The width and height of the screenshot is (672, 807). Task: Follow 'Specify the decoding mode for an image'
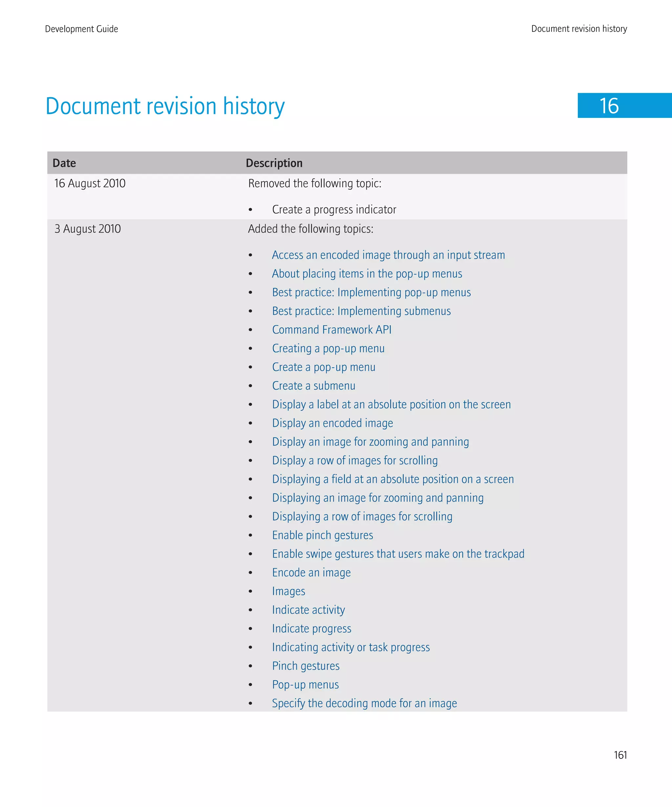tap(365, 703)
